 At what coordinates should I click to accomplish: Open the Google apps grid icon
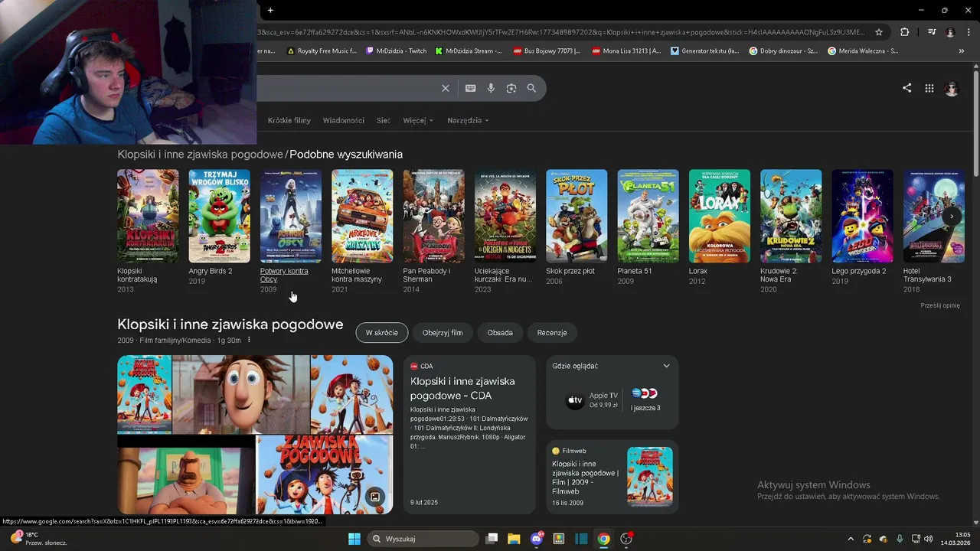coord(929,88)
